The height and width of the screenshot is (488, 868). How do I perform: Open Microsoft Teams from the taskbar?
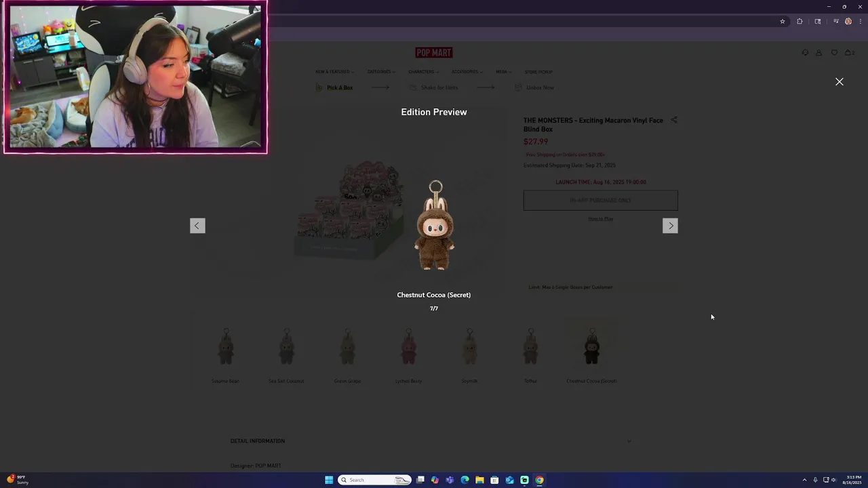pos(450,480)
